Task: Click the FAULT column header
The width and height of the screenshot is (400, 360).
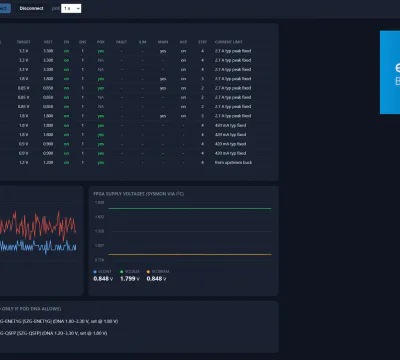Action: tap(121, 42)
